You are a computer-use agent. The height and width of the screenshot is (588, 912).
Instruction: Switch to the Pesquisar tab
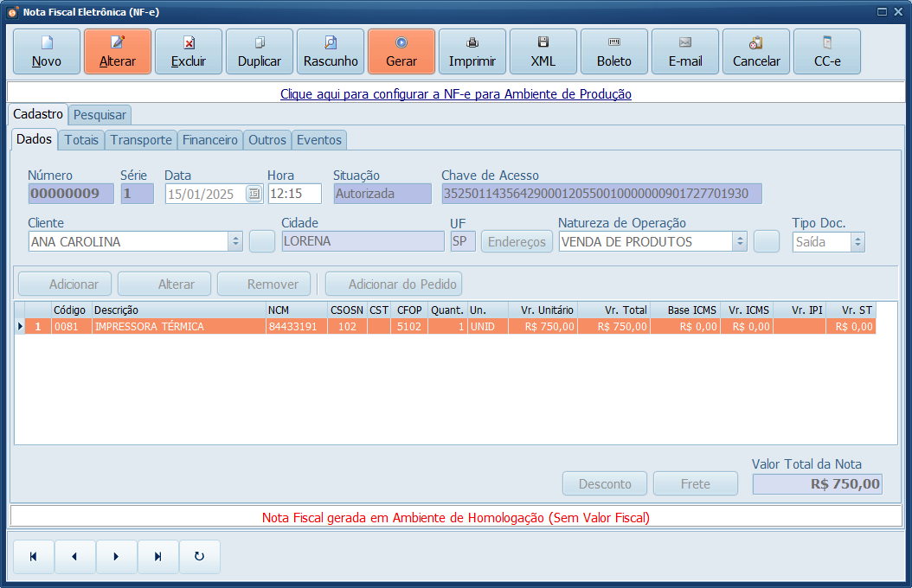100,114
